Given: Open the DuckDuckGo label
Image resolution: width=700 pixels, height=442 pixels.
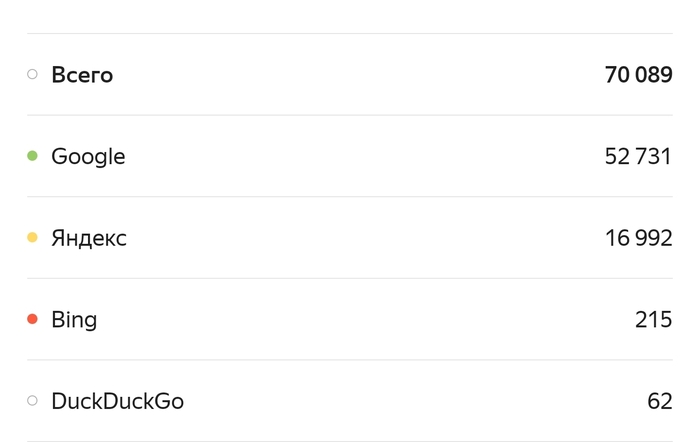Looking at the screenshot, I should (117, 401).
